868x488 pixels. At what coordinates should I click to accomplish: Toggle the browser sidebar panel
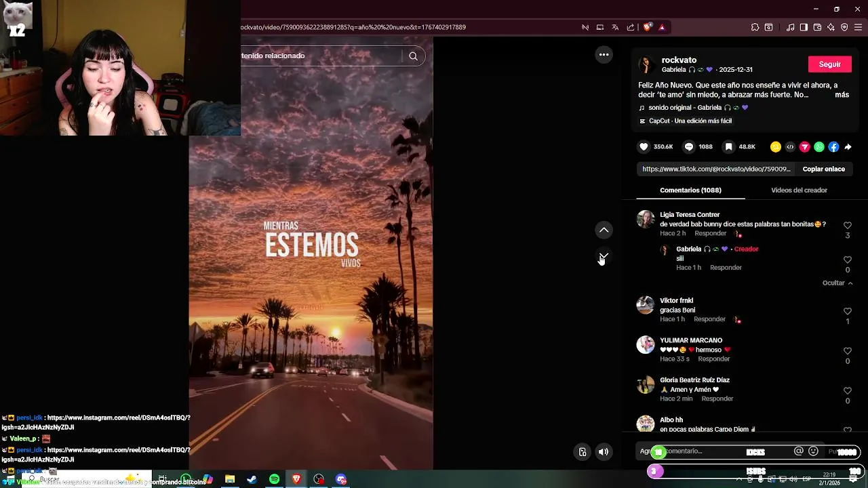click(804, 27)
